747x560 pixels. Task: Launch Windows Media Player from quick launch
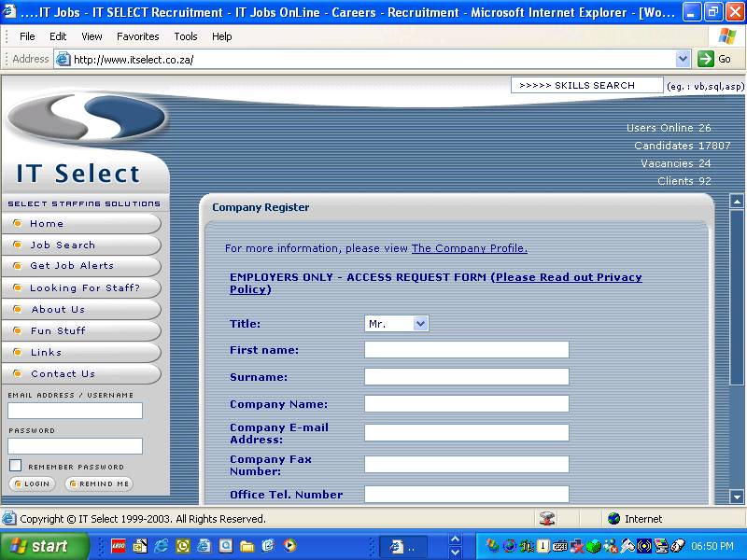(x=289, y=546)
